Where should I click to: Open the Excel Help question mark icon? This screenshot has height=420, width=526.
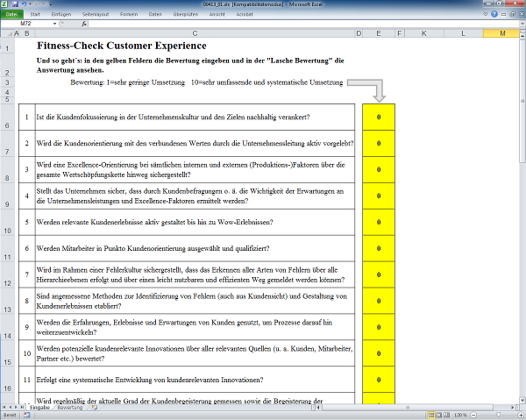(494, 15)
